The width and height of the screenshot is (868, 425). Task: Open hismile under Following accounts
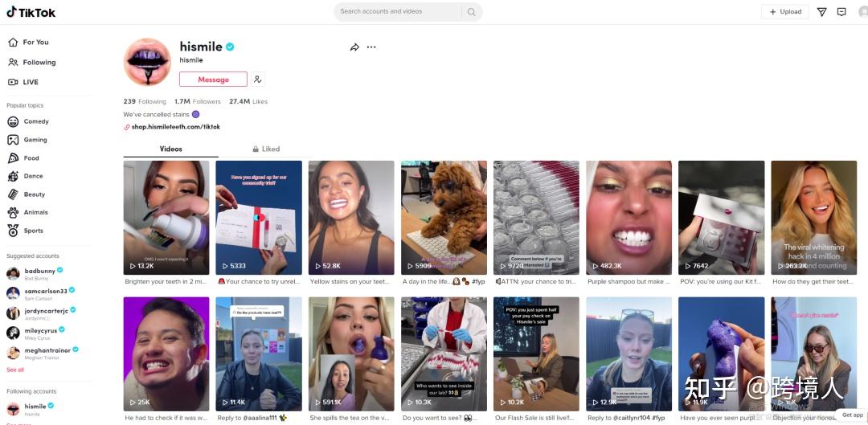pos(31,409)
